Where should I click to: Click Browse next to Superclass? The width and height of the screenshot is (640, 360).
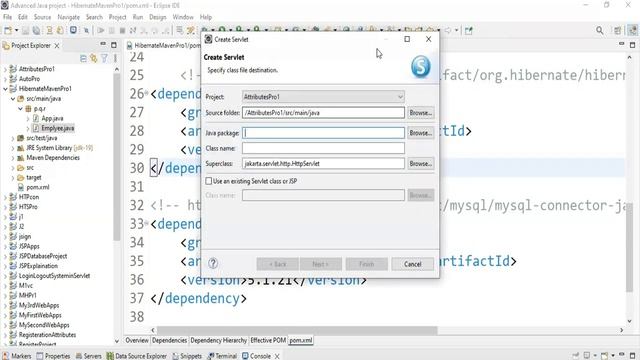click(420, 163)
